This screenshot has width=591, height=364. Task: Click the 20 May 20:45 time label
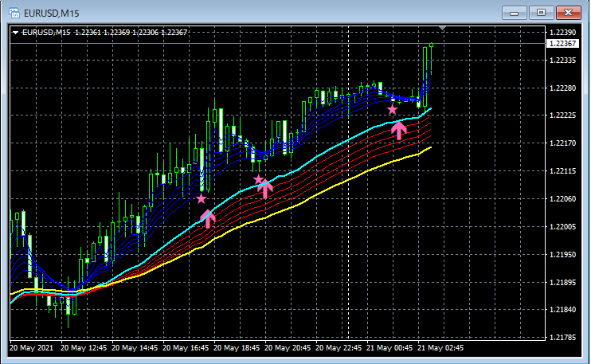pos(288,348)
